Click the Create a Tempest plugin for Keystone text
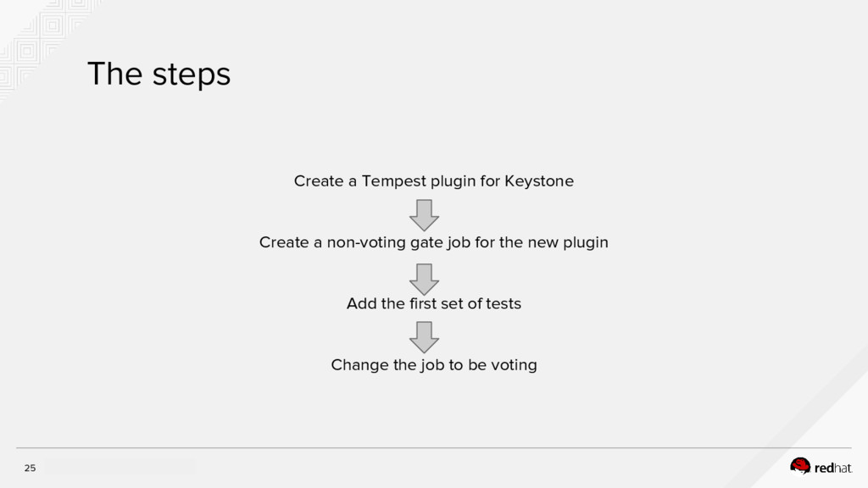Viewport: 868px width, 488px height. click(x=433, y=181)
